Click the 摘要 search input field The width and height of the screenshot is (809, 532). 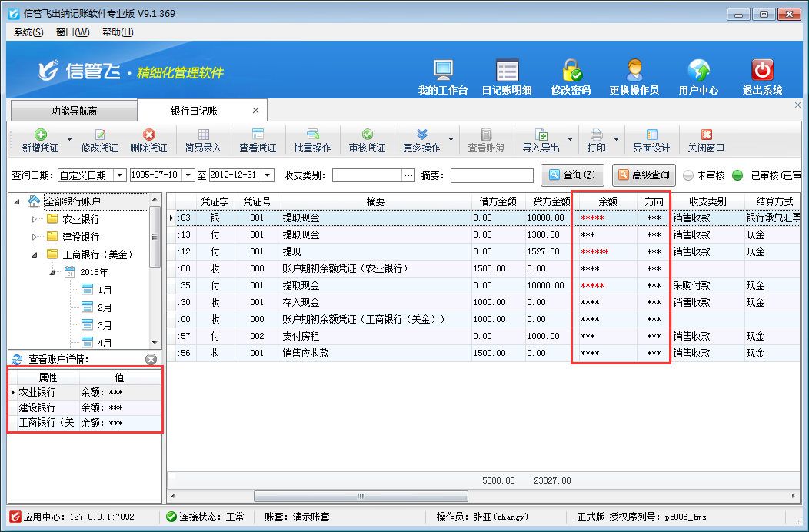coord(491,175)
